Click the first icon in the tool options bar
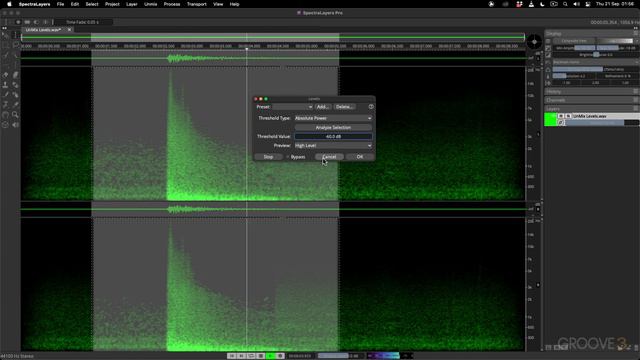Viewport: 640px width, 360px height. tap(18, 22)
